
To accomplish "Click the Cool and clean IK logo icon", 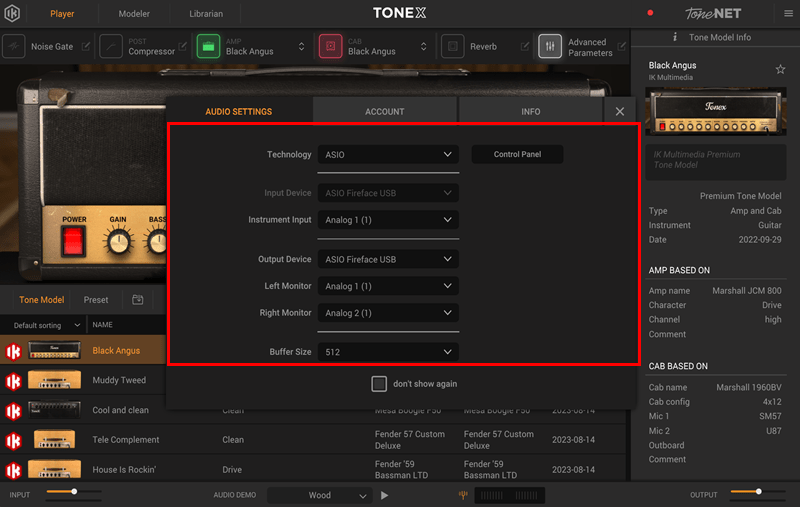I will click(13, 411).
